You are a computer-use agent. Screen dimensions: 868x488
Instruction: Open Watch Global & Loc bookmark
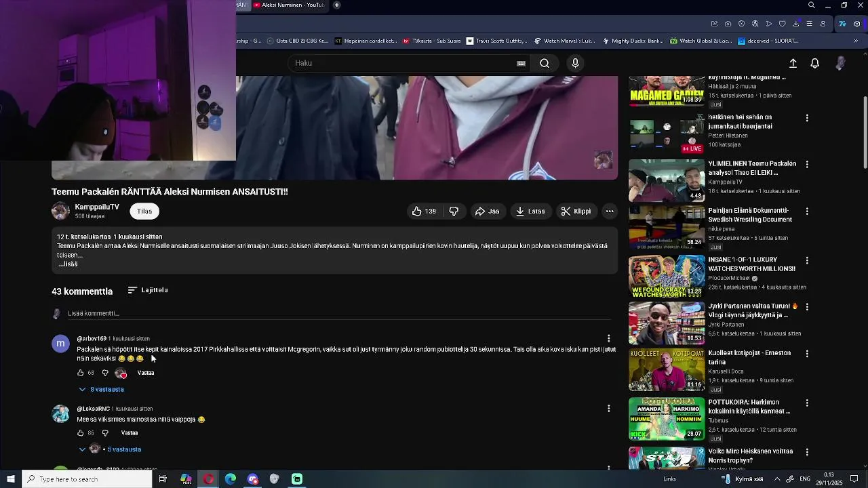pos(701,41)
